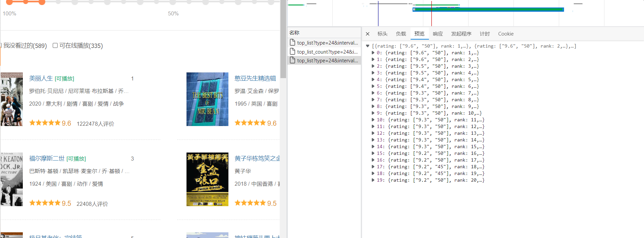Click file icon of top_list_count request
The height and width of the screenshot is (238, 644).
292,52
